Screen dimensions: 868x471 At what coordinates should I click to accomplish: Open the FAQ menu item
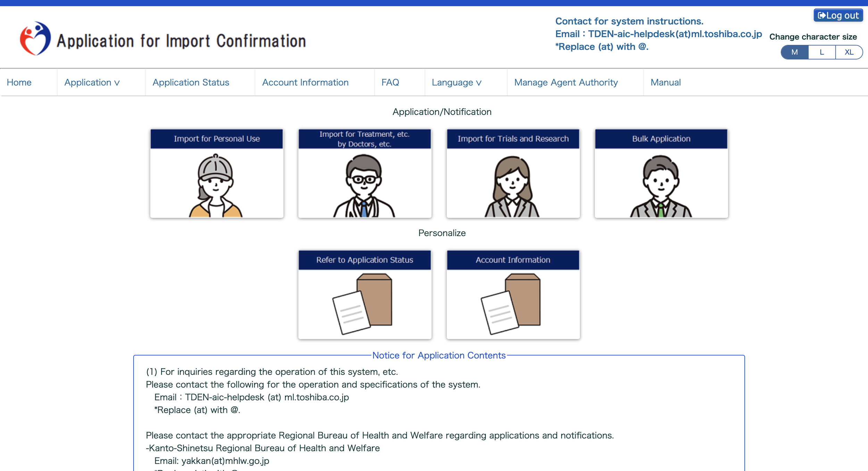click(x=390, y=82)
